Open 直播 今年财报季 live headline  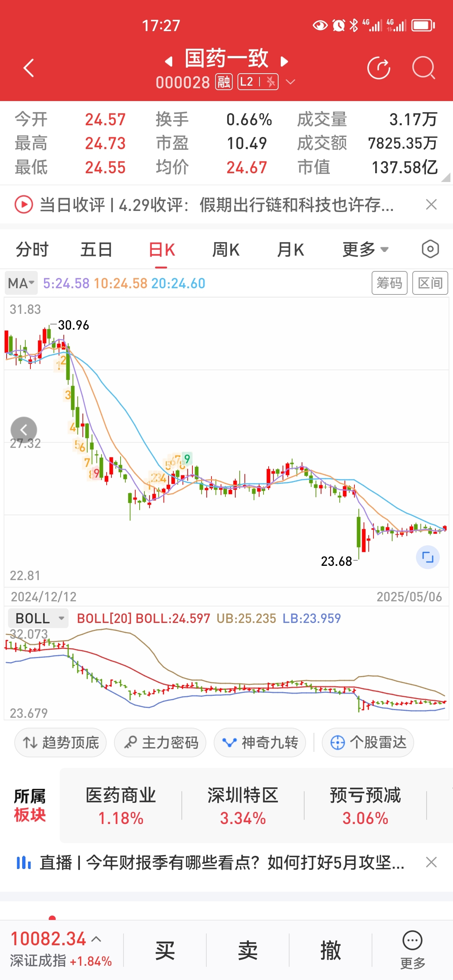tap(222, 862)
